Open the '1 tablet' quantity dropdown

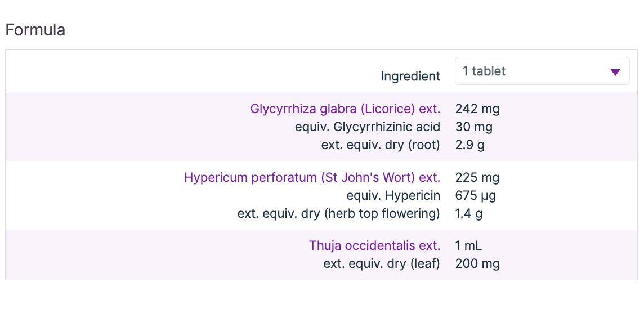point(540,71)
